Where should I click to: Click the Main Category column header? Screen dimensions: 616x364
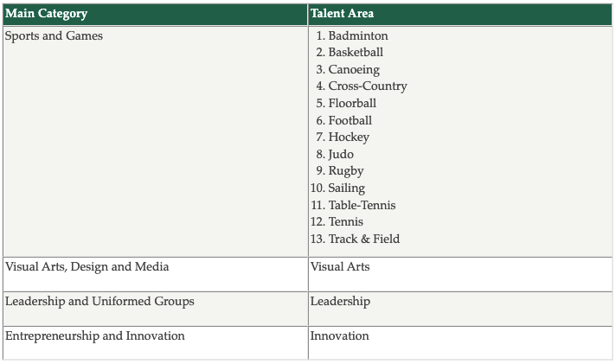tap(155, 15)
